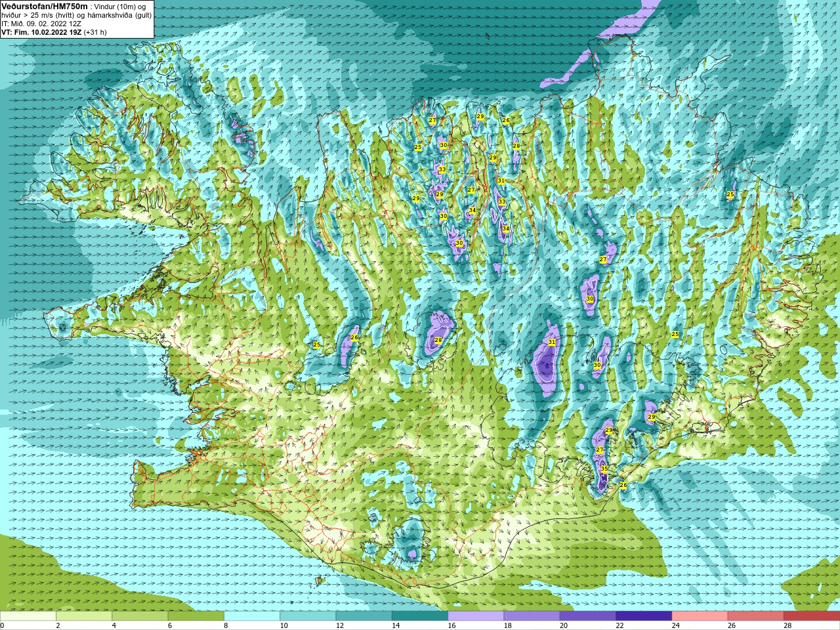Click the yellow gust label "35"
Viewport: 840px width, 630px height.
click(604, 469)
